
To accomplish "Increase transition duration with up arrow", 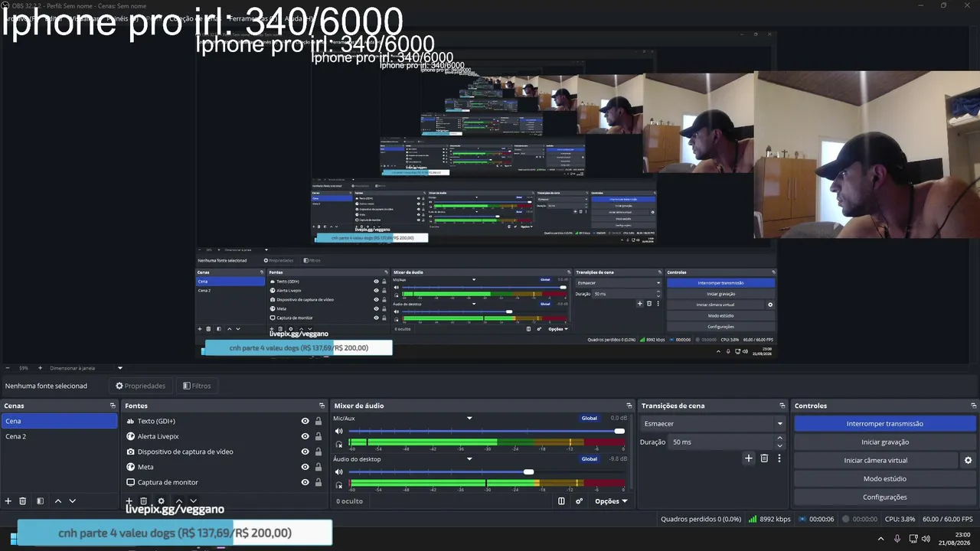I will pyautogui.click(x=780, y=439).
